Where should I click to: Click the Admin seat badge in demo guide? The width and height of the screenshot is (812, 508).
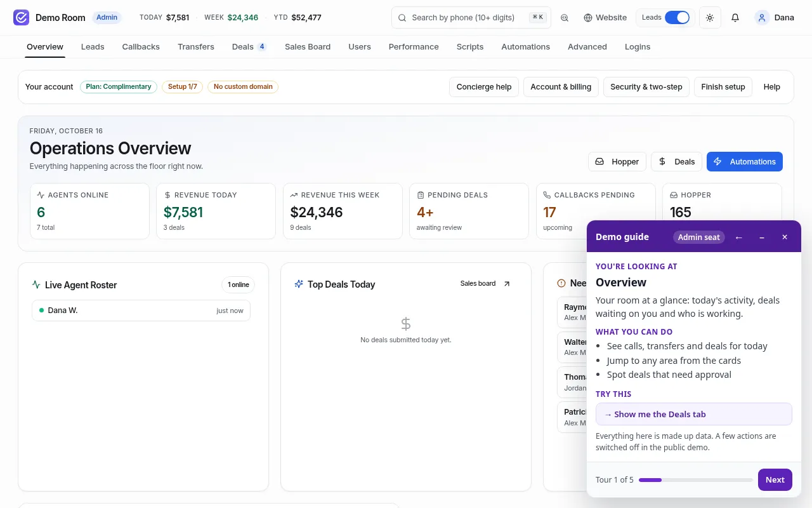tap(699, 237)
